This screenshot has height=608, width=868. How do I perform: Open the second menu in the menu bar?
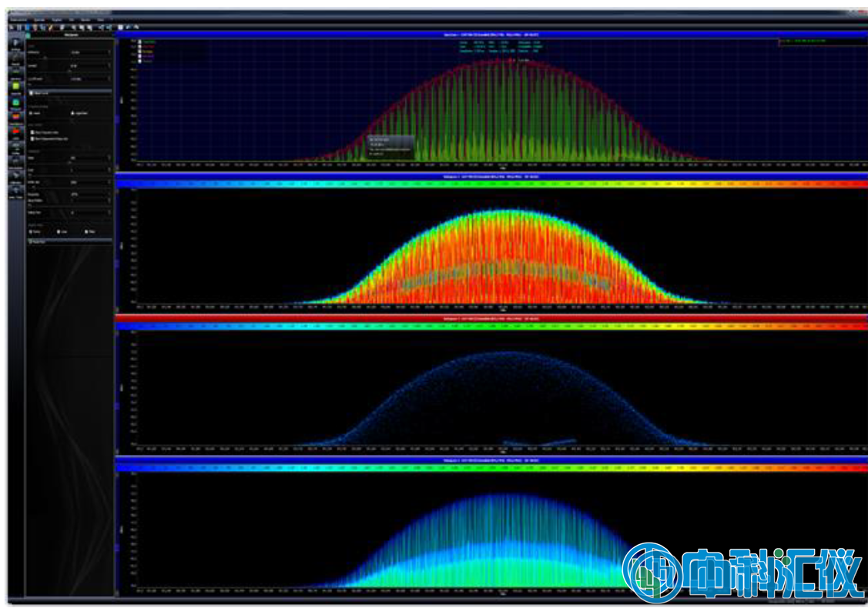(x=38, y=18)
